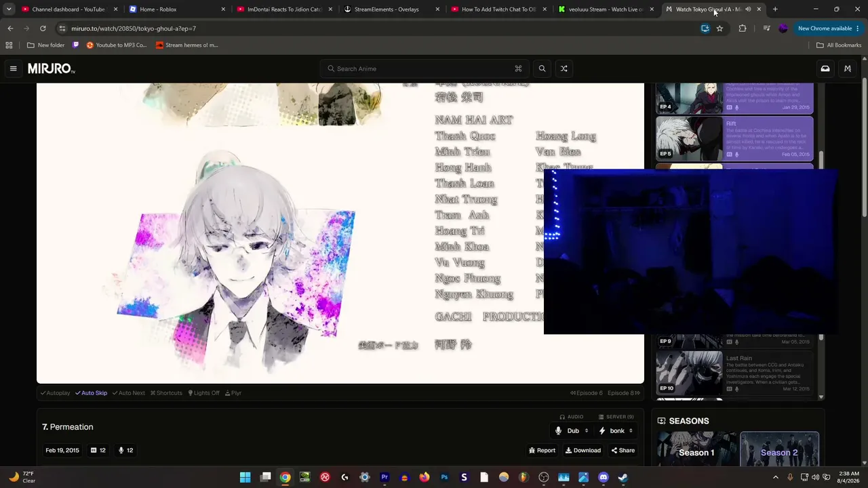Go to previous Episode 6
Image resolution: width=868 pixels, height=488 pixels.
coord(587,393)
